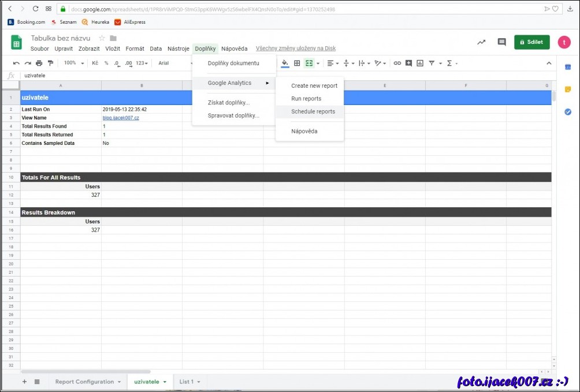Select the paint format roller tool
Viewport: 580px width, 392px height.
pos(50,63)
